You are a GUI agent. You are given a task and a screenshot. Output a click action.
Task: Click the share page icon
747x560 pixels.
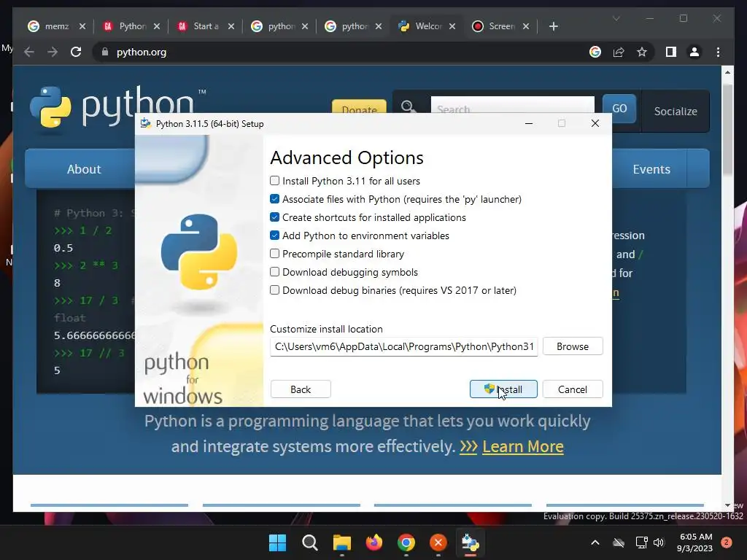coord(619,52)
